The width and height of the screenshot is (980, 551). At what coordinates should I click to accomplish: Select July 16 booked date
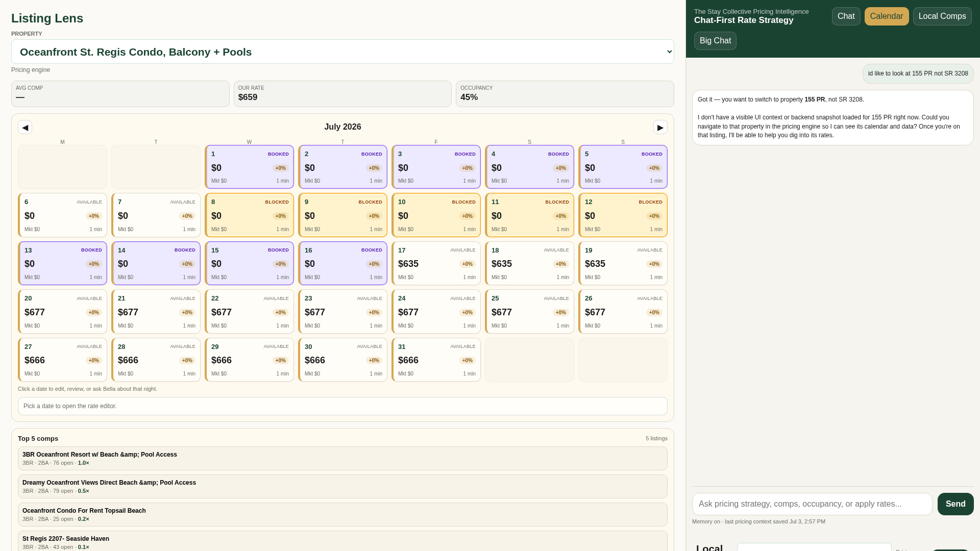click(342, 263)
